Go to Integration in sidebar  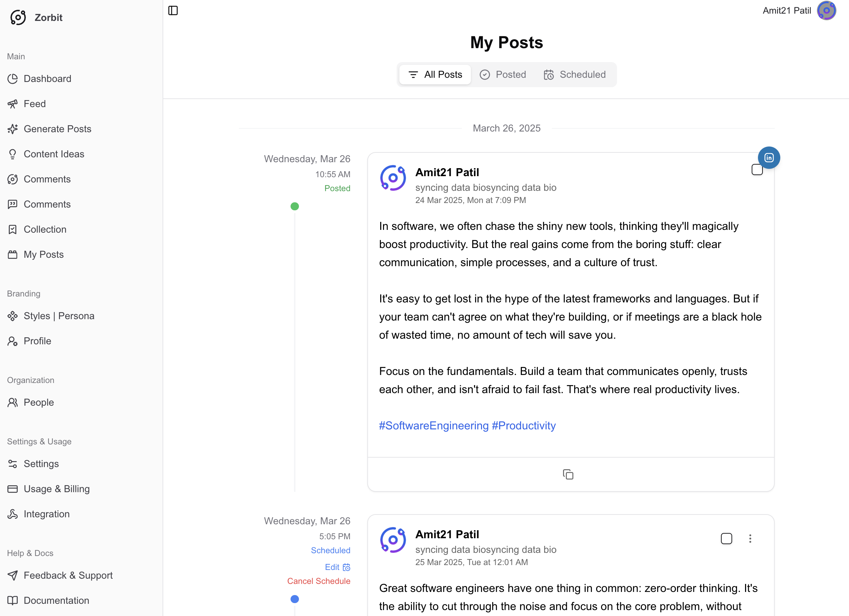click(46, 514)
